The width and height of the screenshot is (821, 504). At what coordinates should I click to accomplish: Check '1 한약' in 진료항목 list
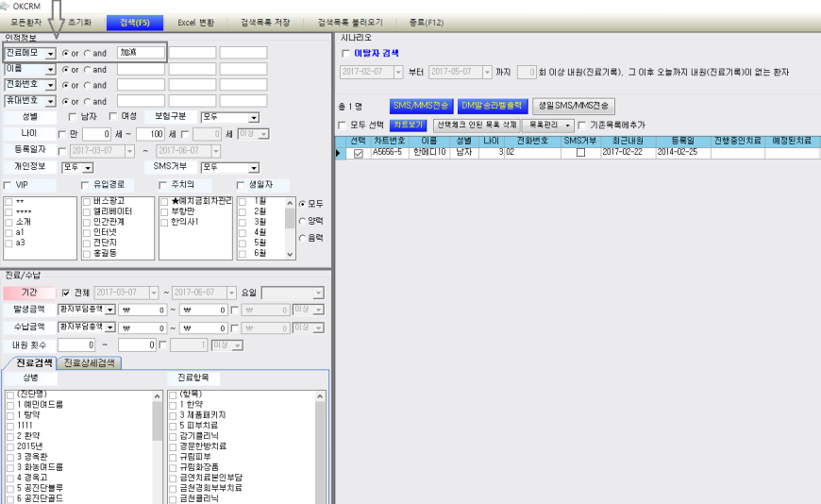[173, 405]
